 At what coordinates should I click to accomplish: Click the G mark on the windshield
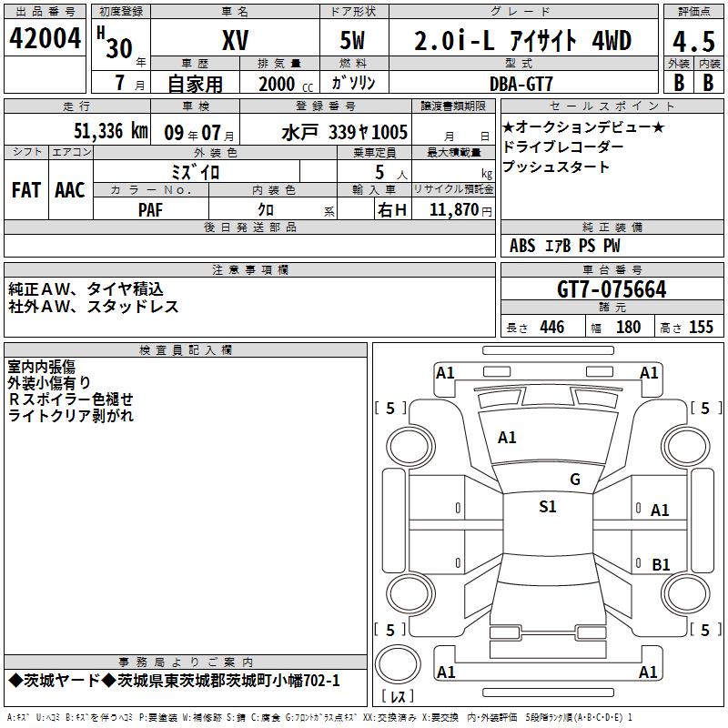[x=575, y=479]
